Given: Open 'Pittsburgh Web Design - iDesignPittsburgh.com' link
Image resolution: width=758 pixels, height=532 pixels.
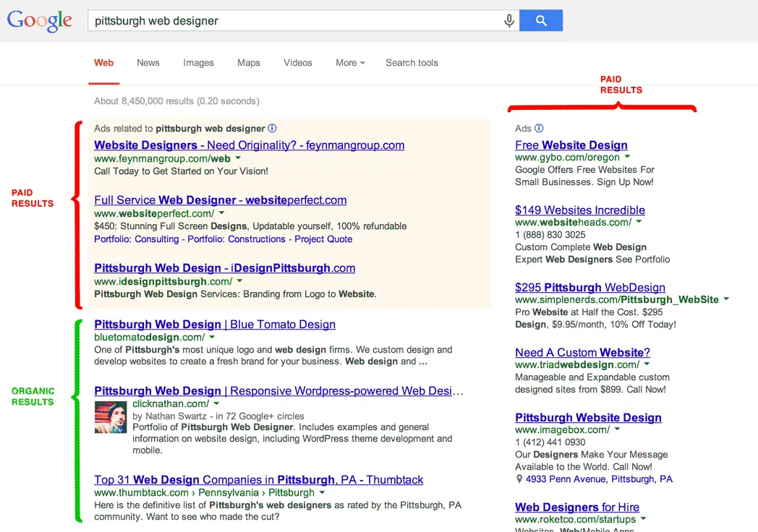Looking at the screenshot, I should pos(225,268).
